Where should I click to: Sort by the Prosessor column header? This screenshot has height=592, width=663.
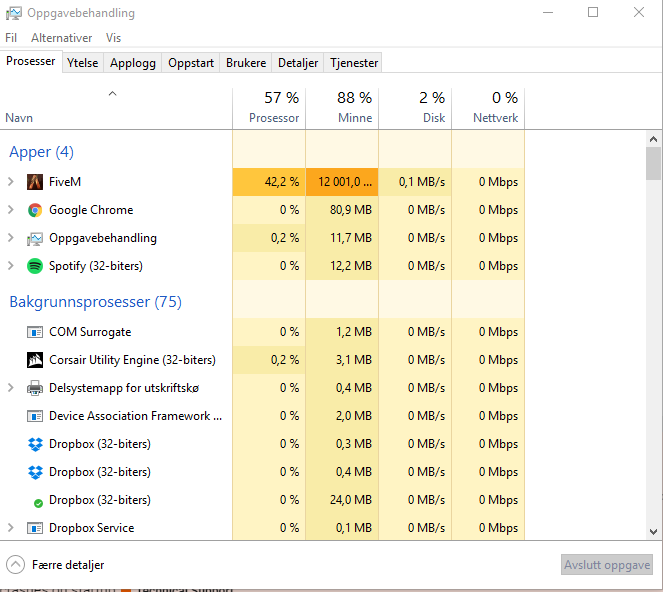269,108
